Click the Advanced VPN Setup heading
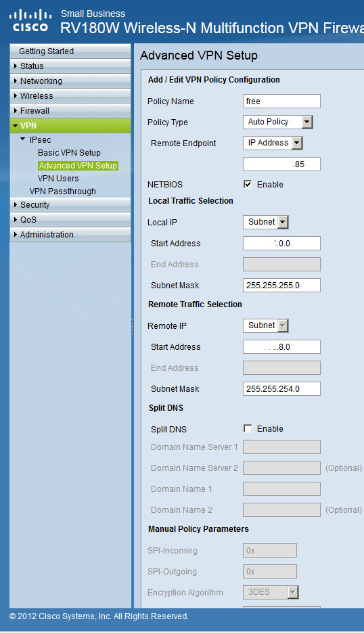Screen dimensions: 364x634 coord(199,55)
